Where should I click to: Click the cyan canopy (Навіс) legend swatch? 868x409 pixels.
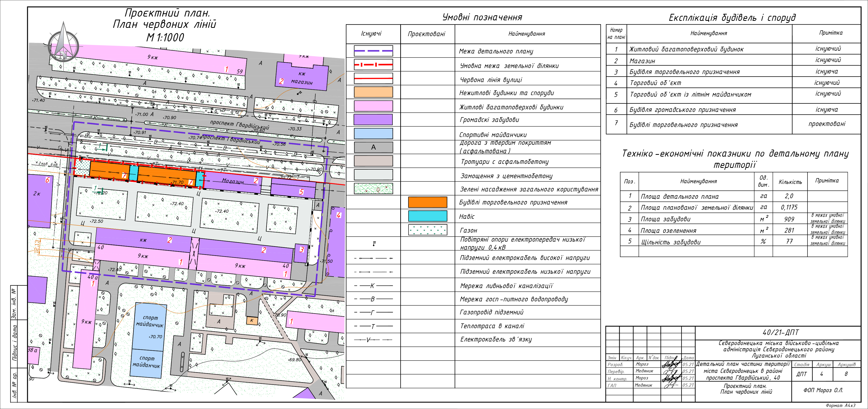point(427,216)
